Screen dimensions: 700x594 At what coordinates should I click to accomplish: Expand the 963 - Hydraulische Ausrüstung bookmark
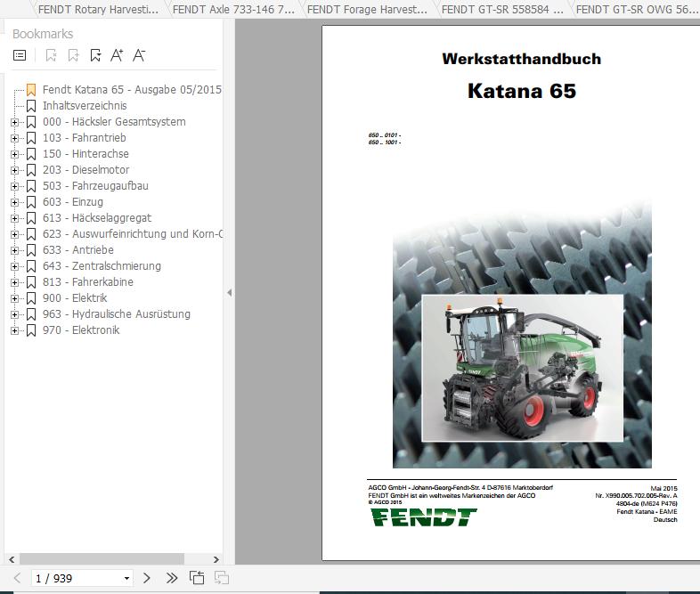(15, 315)
